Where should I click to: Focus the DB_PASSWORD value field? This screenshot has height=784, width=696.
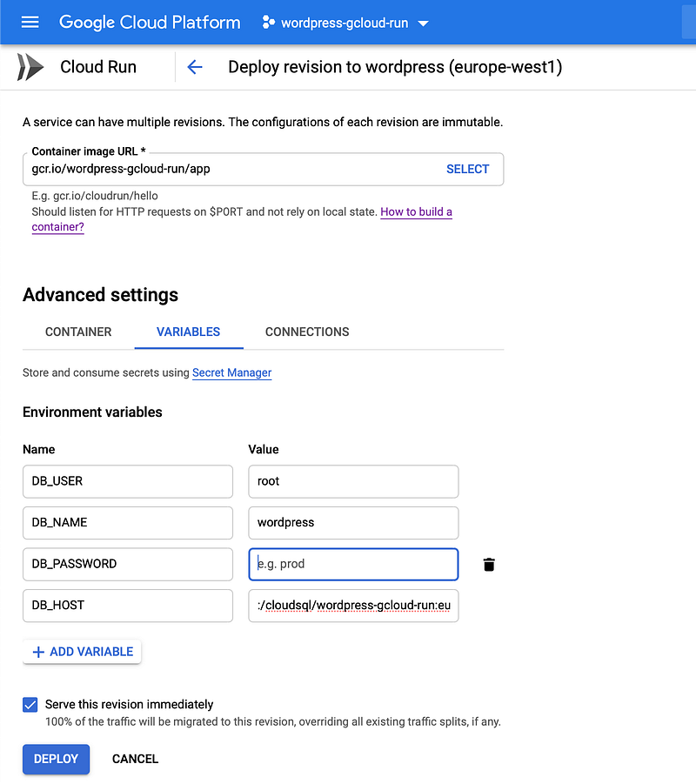tap(353, 565)
